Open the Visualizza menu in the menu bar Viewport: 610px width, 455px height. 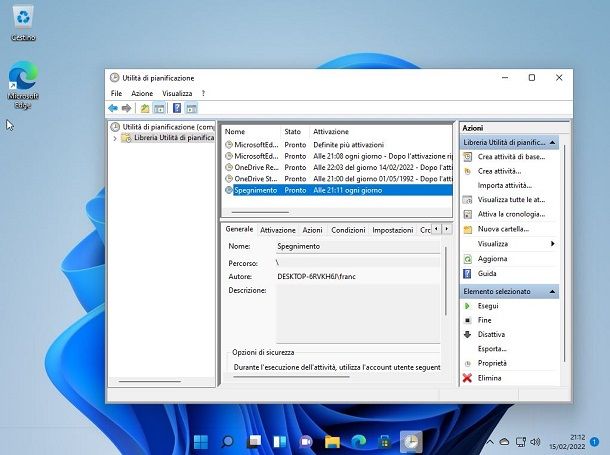(177, 93)
